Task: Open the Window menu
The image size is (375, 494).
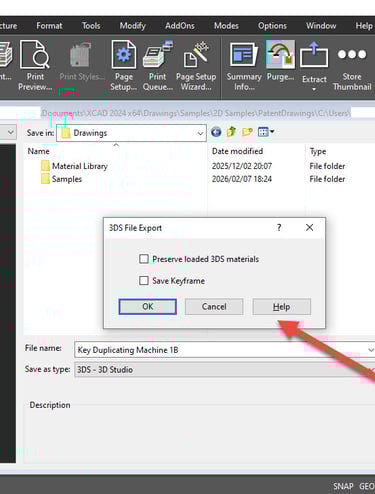Action: coord(321,26)
